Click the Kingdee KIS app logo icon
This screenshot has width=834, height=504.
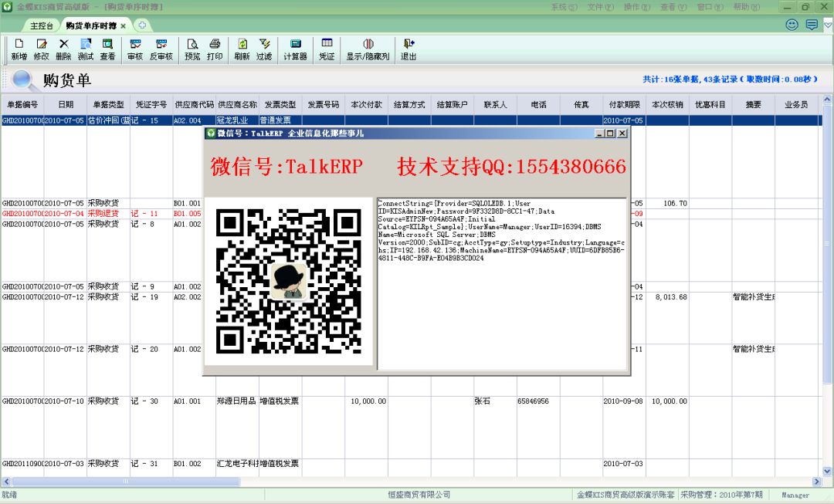(7, 7)
